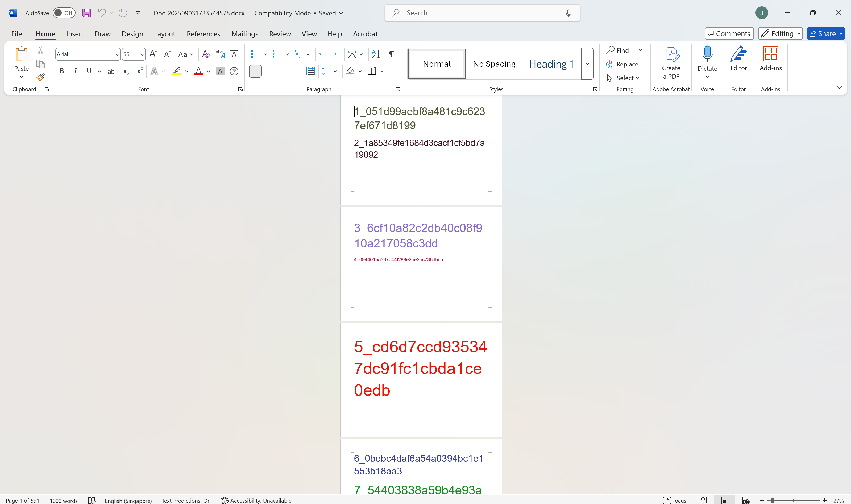
Task: Toggle bold formatting
Action: [x=61, y=71]
